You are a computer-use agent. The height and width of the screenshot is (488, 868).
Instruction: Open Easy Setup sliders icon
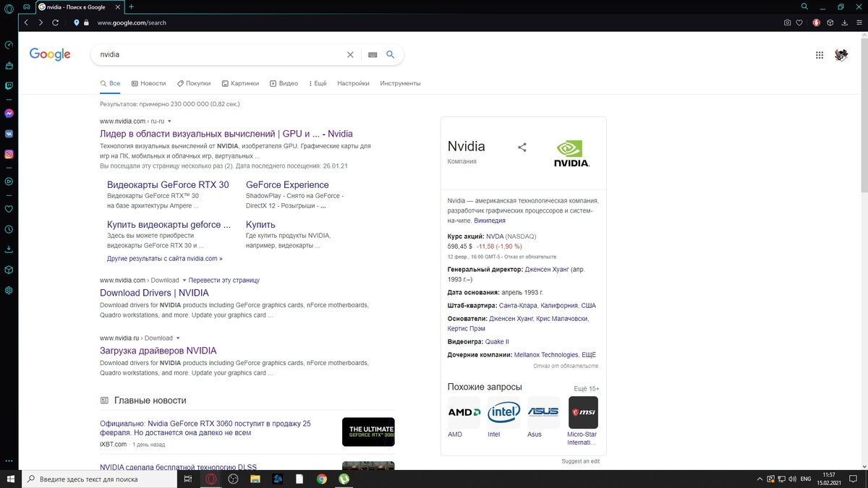[x=858, y=22]
